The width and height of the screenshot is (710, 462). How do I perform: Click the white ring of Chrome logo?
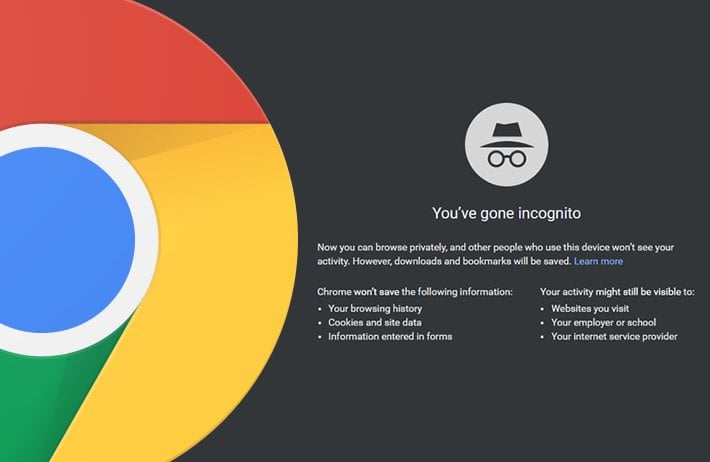tap(146, 236)
